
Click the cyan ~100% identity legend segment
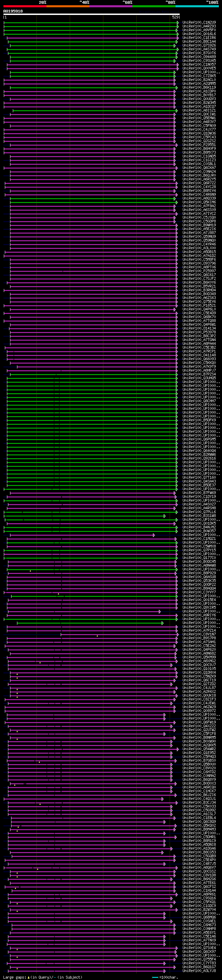click(x=197, y=6)
